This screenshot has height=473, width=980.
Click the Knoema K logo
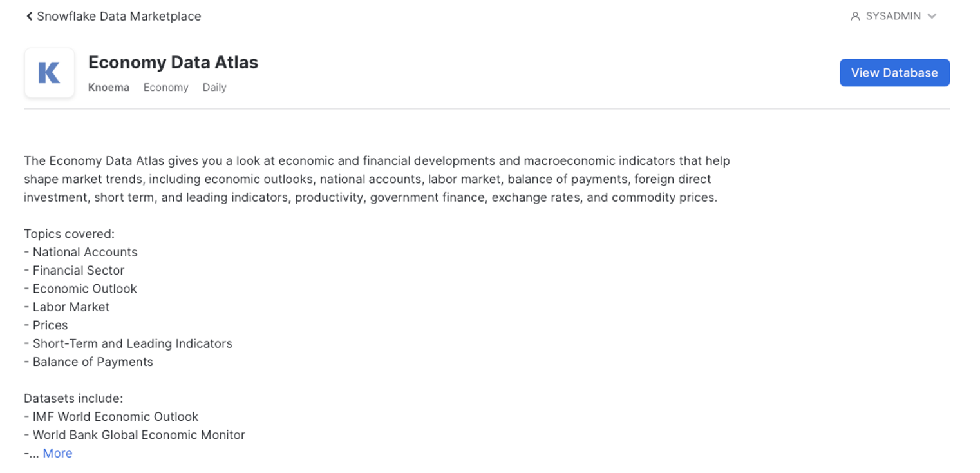[x=50, y=73]
